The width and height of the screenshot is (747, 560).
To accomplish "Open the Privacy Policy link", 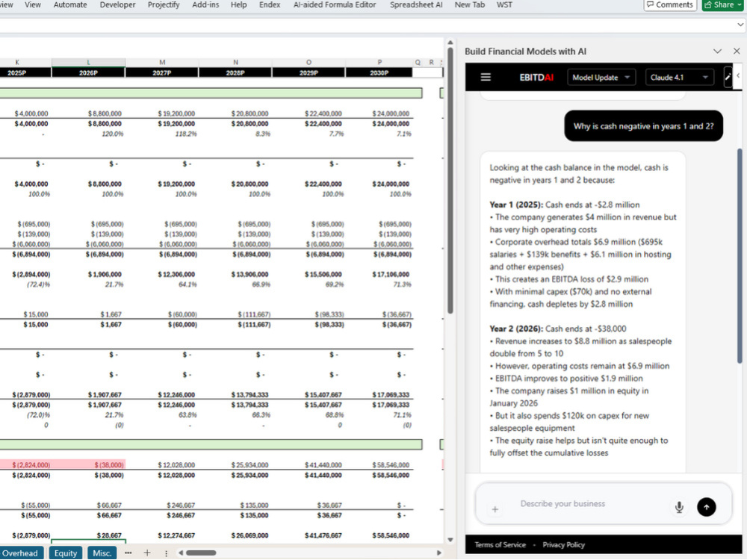I will [563, 545].
